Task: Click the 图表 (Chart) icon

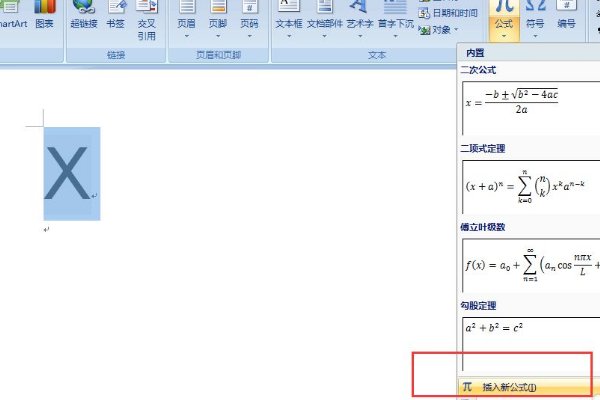Action: 44,15
